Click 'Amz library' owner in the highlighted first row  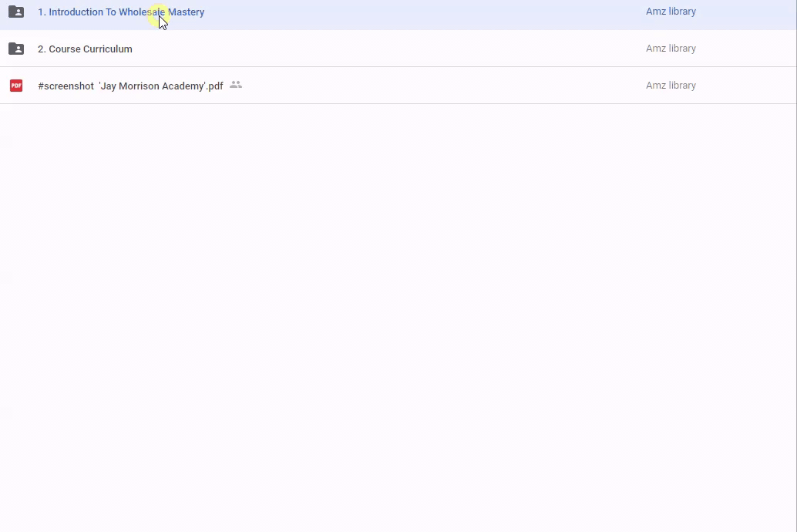click(x=671, y=12)
